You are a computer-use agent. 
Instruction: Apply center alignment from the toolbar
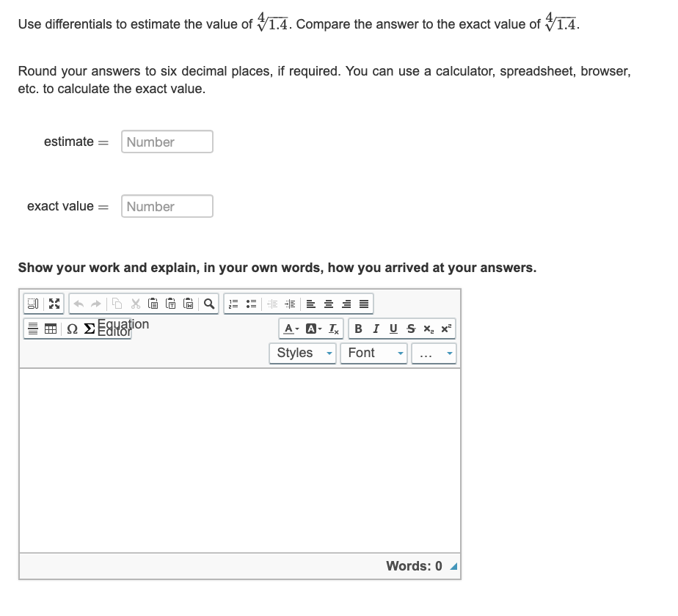[x=328, y=303]
